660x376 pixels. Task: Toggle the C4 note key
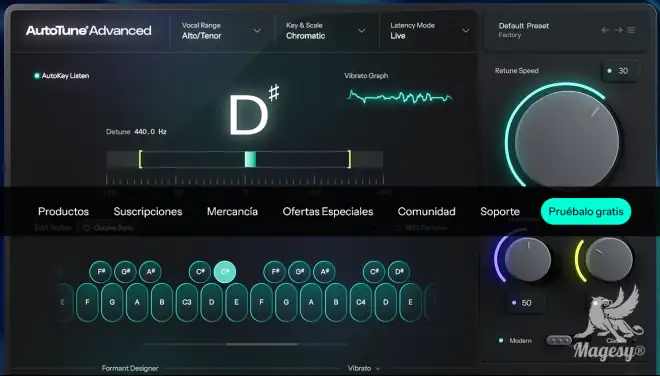point(361,302)
